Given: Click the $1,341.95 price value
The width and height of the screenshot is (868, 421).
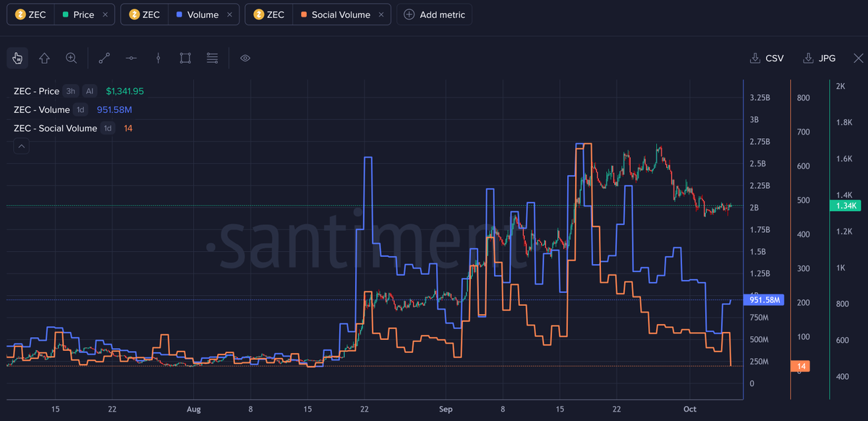Looking at the screenshot, I should (125, 91).
